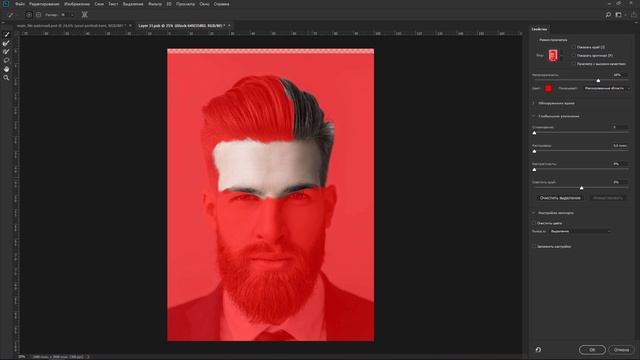The width and height of the screenshot is (640, 360).
Task: Select the Lasso tool
Action: [x=7, y=60]
